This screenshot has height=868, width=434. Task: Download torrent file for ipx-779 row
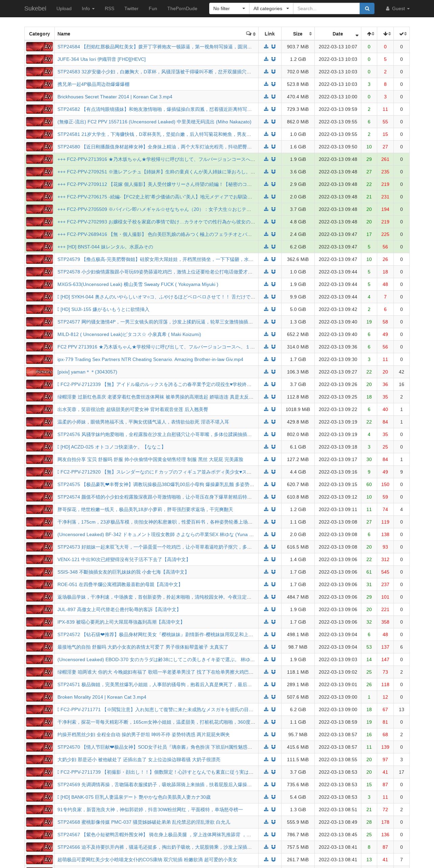(x=266, y=359)
